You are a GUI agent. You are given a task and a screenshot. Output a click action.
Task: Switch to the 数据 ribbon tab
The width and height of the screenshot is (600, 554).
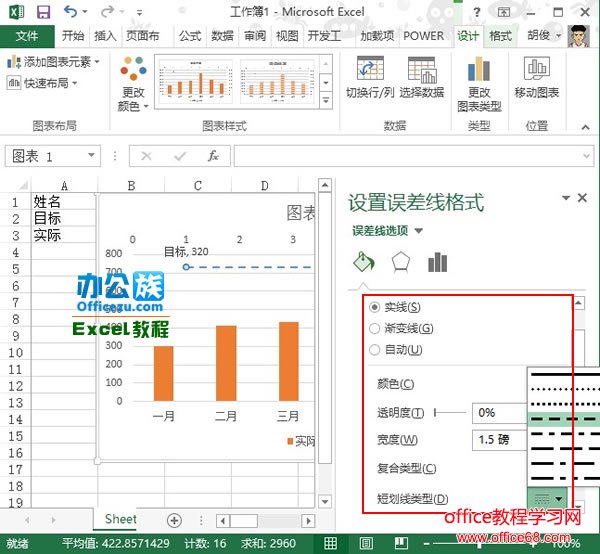point(222,36)
